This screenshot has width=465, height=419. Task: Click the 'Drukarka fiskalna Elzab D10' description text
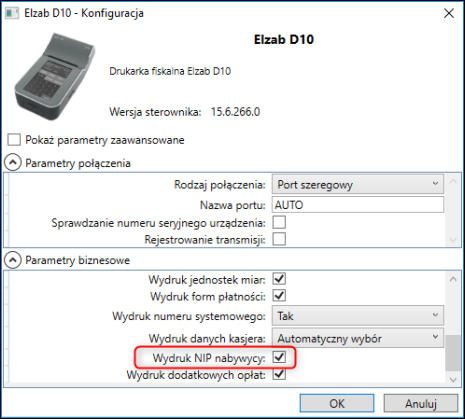point(170,71)
